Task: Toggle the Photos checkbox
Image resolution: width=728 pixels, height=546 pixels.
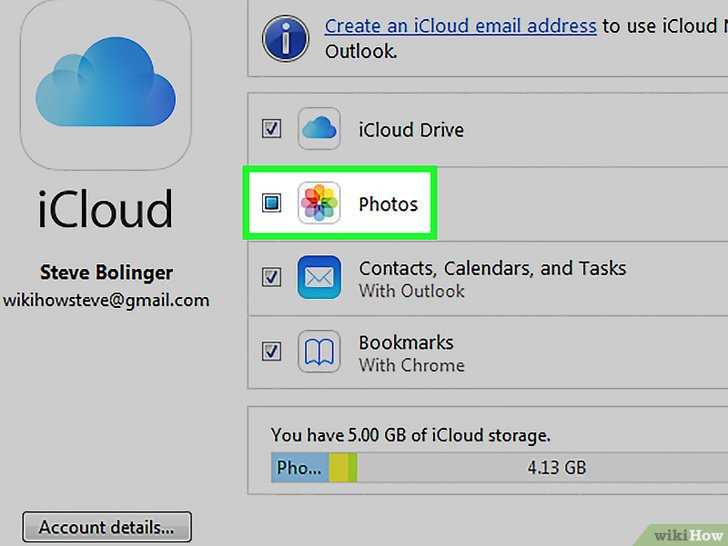Action: click(x=272, y=203)
